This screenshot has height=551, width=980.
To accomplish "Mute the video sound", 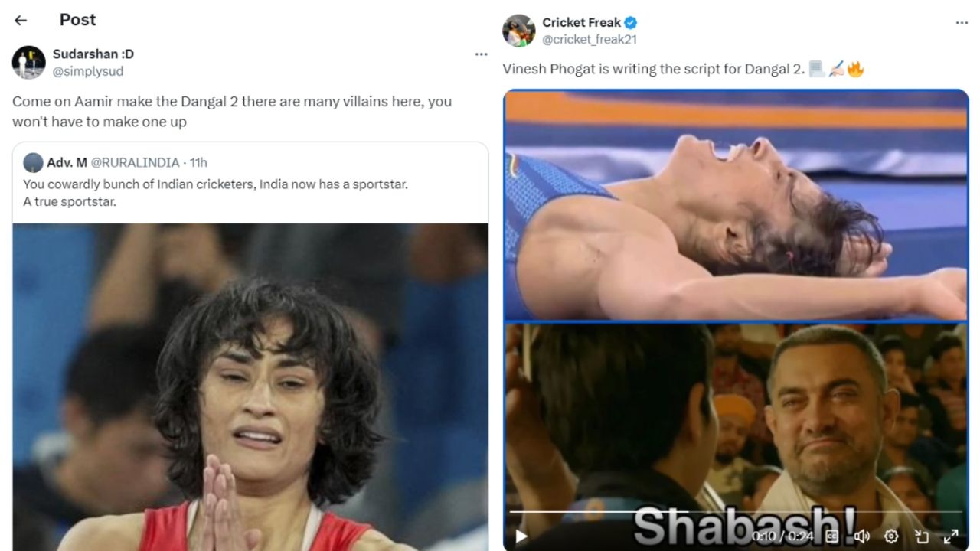I will point(861,536).
